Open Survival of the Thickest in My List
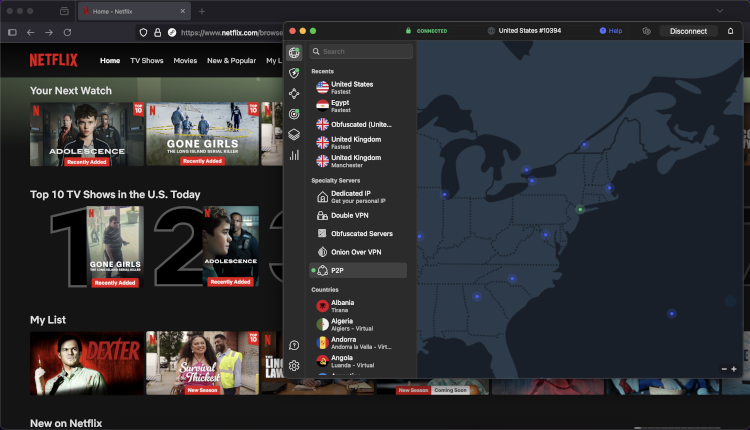This screenshot has height=430, width=750. coord(202,364)
